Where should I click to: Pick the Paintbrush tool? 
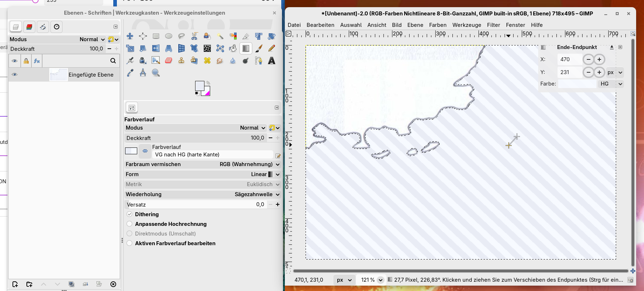coord(259,48)
